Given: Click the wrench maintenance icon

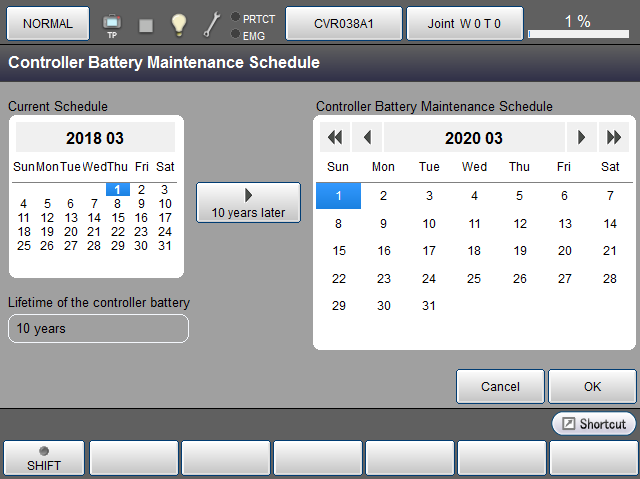Looking at the screenshot, I should 212,24.
